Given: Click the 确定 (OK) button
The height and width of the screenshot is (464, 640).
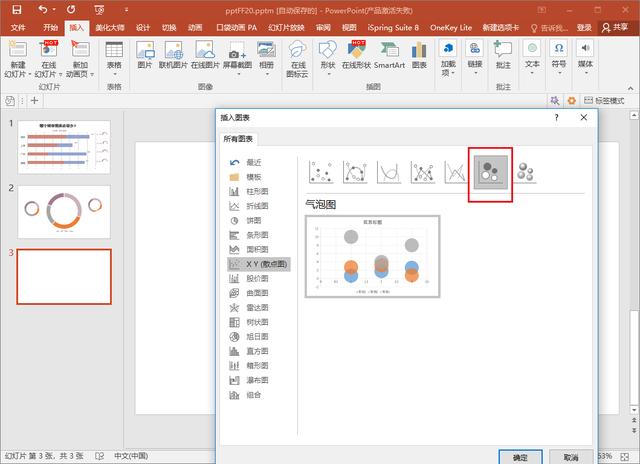Looking at the screenshot, I should [520, 456].
